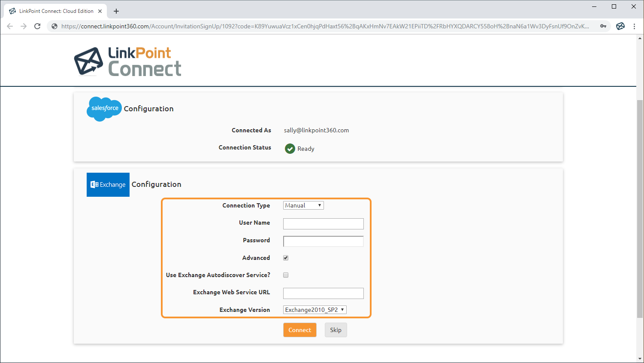
Task: Click the Exchange Configuration heading
Action: tap(157, 184)
